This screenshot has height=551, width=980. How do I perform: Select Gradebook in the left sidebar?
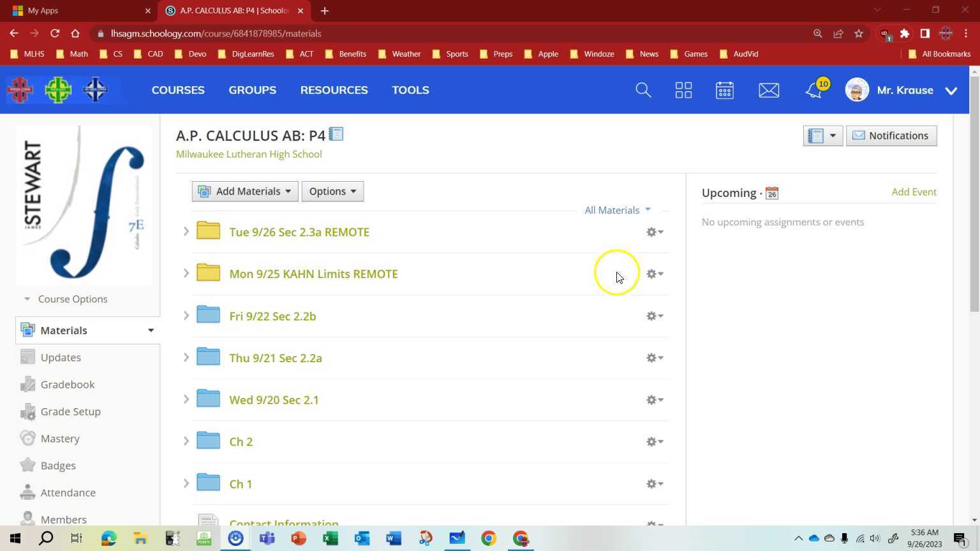coord(67,385)
